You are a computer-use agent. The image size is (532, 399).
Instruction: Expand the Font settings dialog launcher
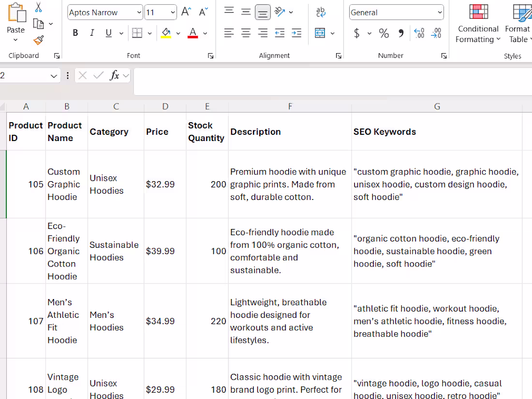pos(210,56)
